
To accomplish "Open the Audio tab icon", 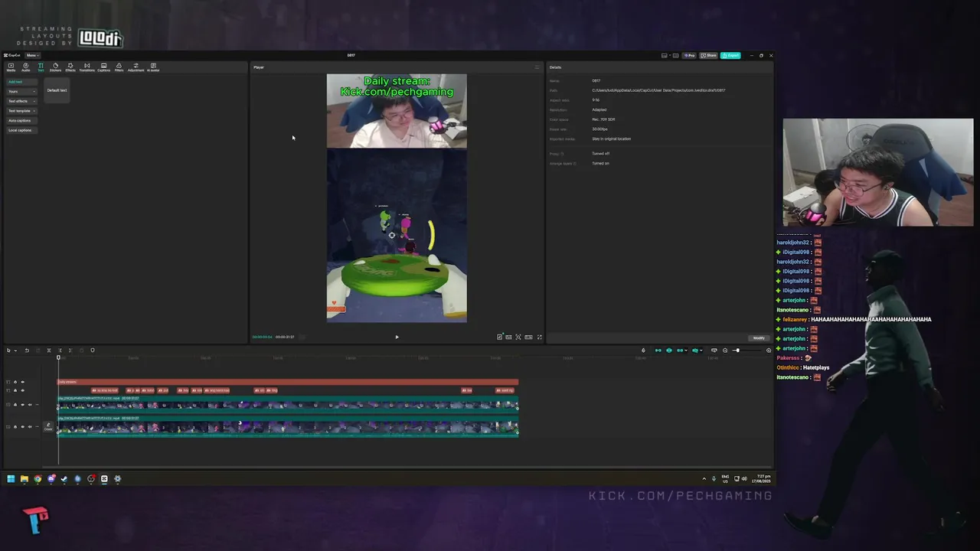I will [x=25, y=67].
